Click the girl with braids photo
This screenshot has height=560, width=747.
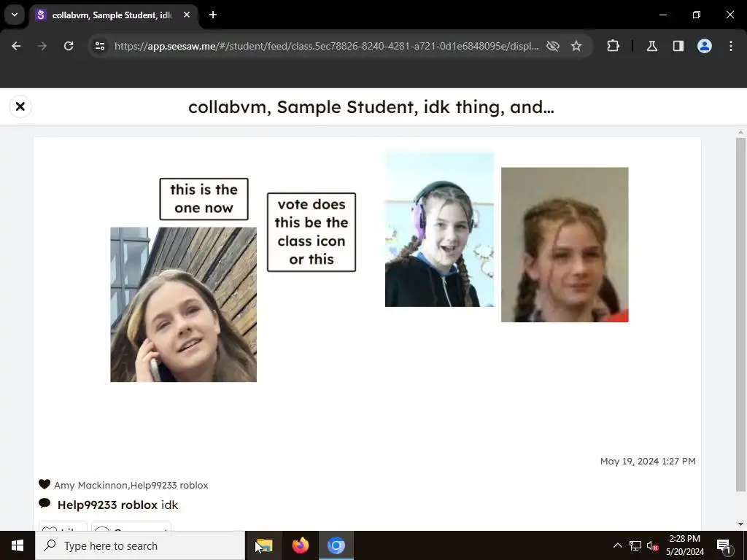point(565,245)
